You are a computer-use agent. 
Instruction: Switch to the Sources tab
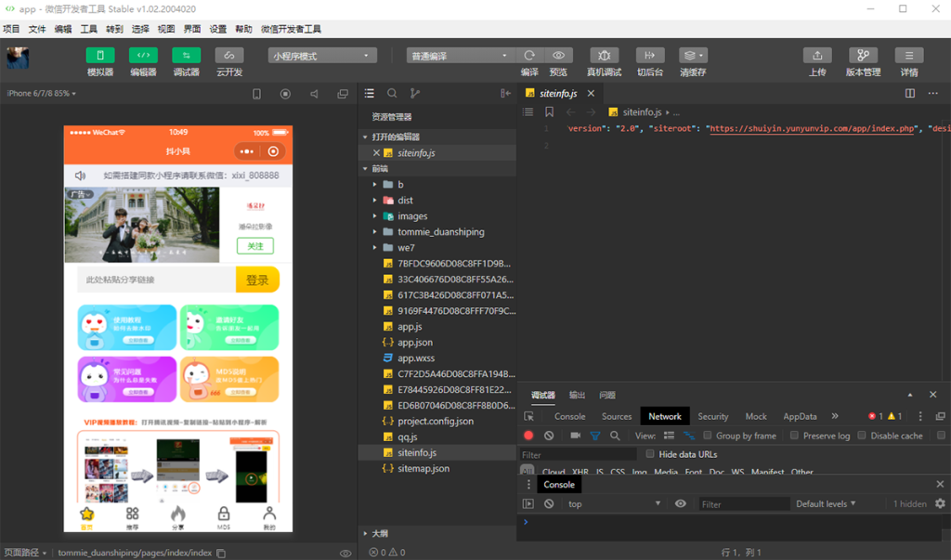pos(617,416)
